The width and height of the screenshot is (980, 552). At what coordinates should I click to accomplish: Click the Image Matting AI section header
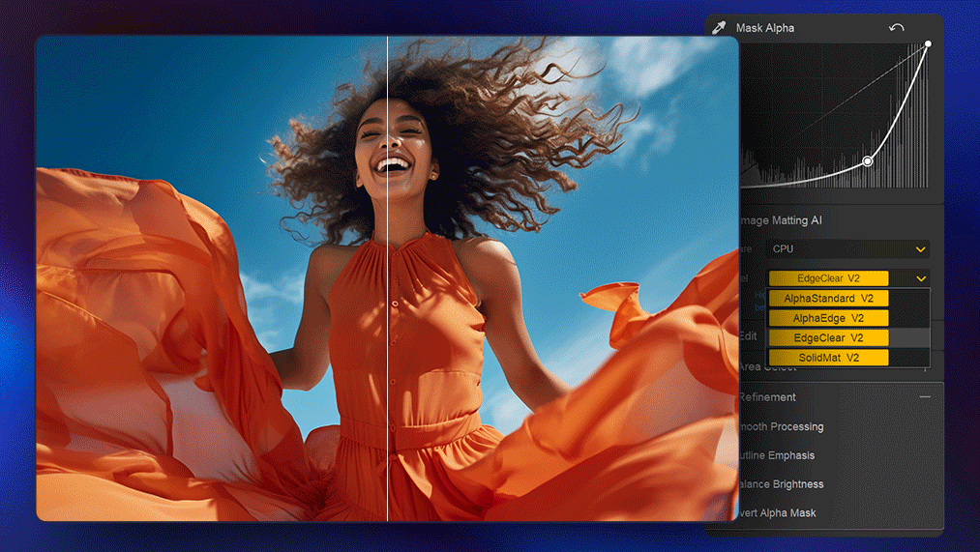click(782, 220)
